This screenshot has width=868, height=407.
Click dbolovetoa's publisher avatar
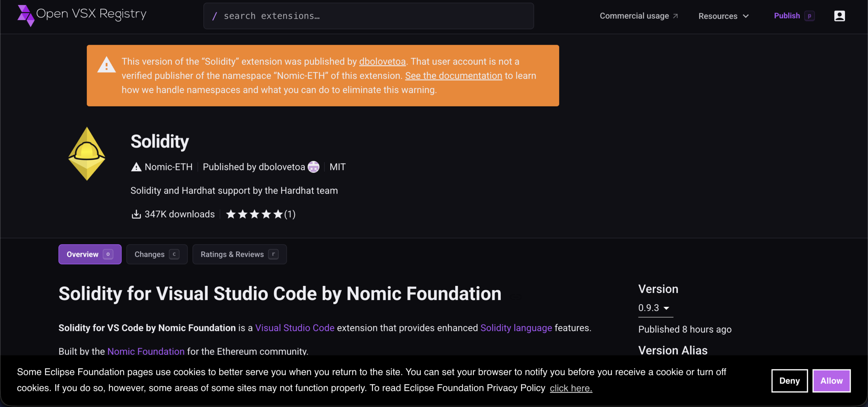(313, 167)
